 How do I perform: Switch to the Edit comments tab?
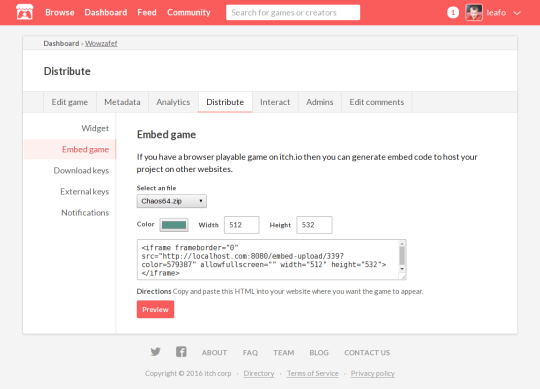click(376, 102)
